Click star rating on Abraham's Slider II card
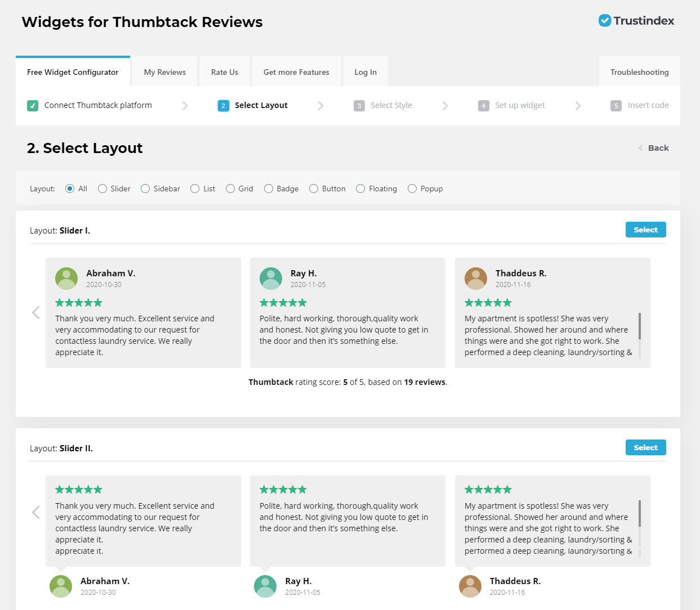 79,490
